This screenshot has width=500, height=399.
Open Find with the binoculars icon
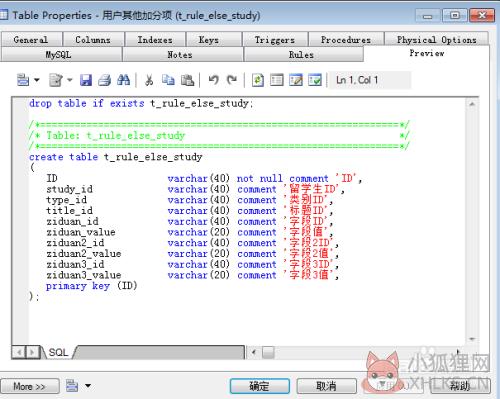coord(124,80)
